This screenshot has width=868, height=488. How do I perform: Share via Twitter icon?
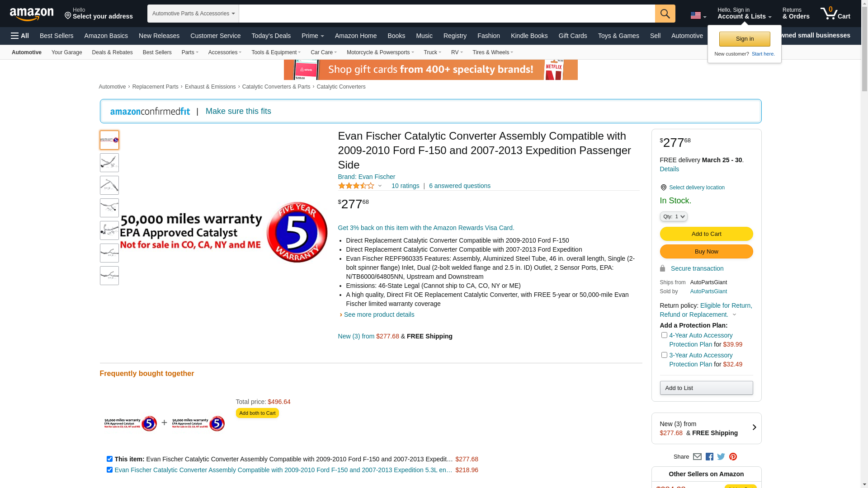(x=721, y=457)
